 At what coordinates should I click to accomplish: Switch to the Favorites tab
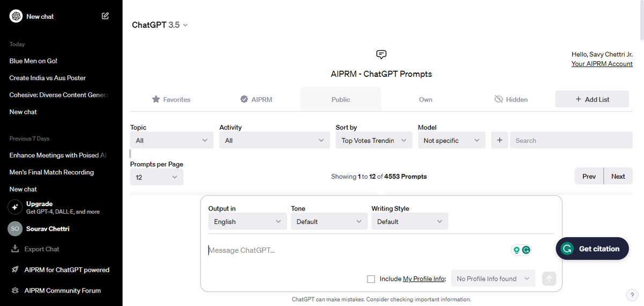tap(171, 99)
